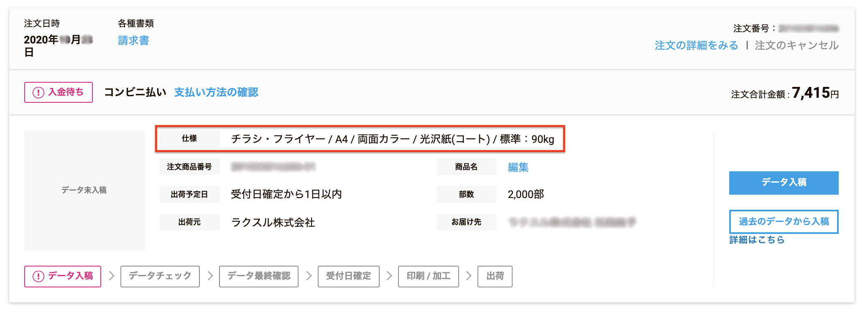Click arrow between 印刷/加工 and 出荷
Screen dimensions: 868x315
coord(468,276)
